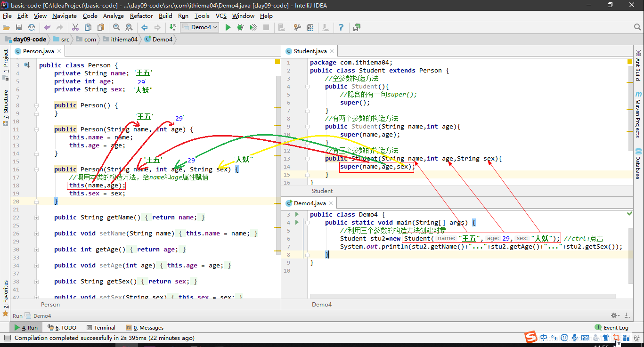Run Demo4 with coverage icon
The height and width of the screenshot is (347, 644).
click(253, 27)
